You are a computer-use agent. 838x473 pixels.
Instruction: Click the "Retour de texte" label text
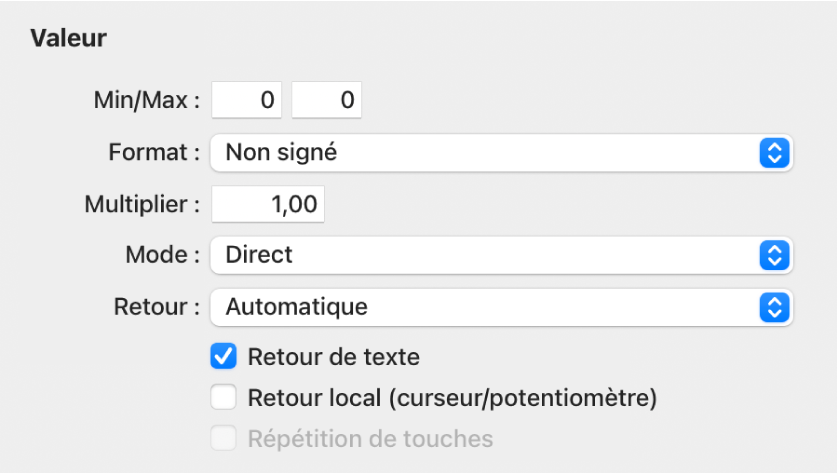[x=333, y=356]
